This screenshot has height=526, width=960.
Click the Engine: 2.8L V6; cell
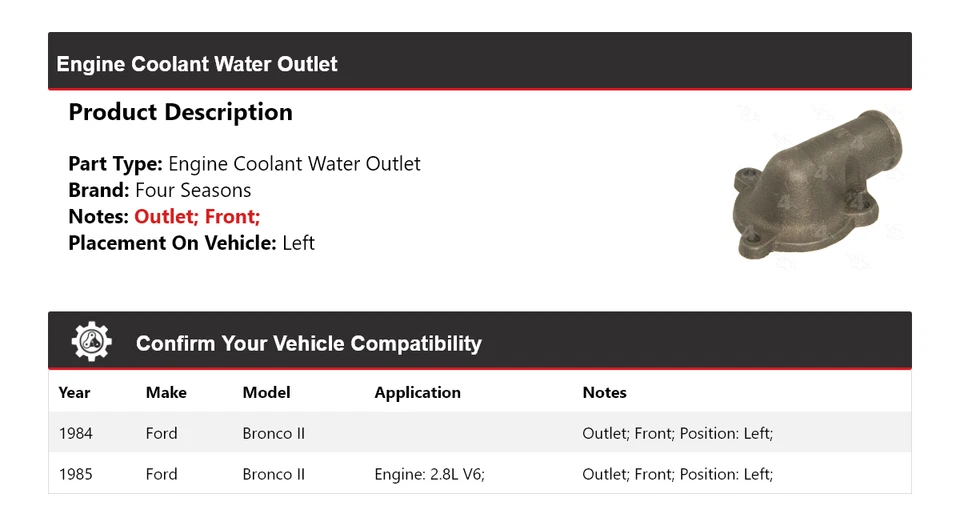coord(429,474)
